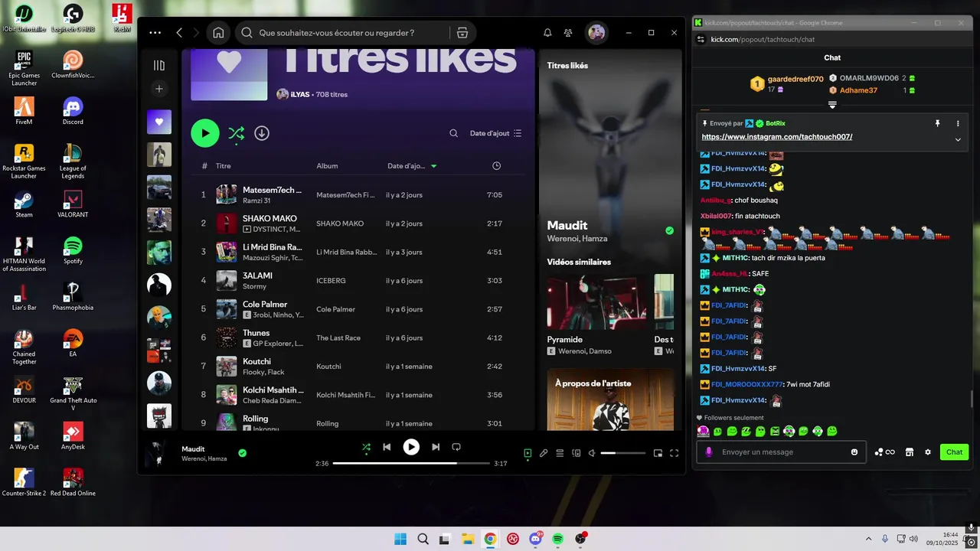Open the iLYAS profile link
Viewport: 980px width, 551px height.
pyautogui.click(x=299, y=94)
